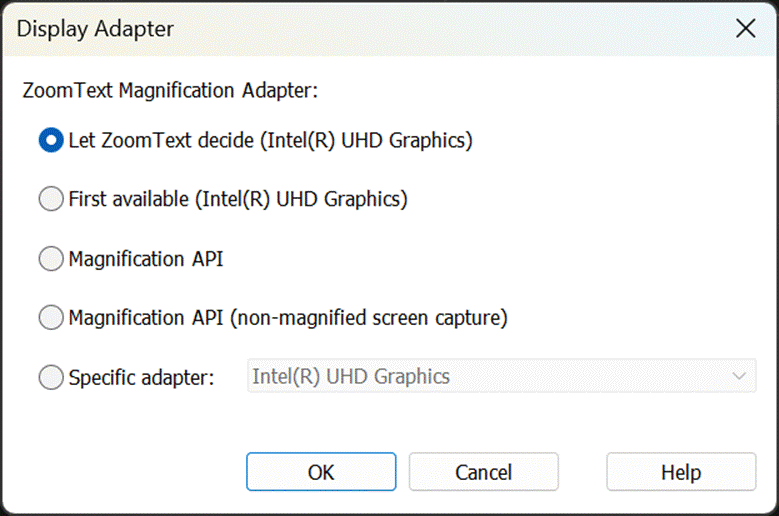
Task: Click the Display Adapter title bar text
Action: point(95,29)
